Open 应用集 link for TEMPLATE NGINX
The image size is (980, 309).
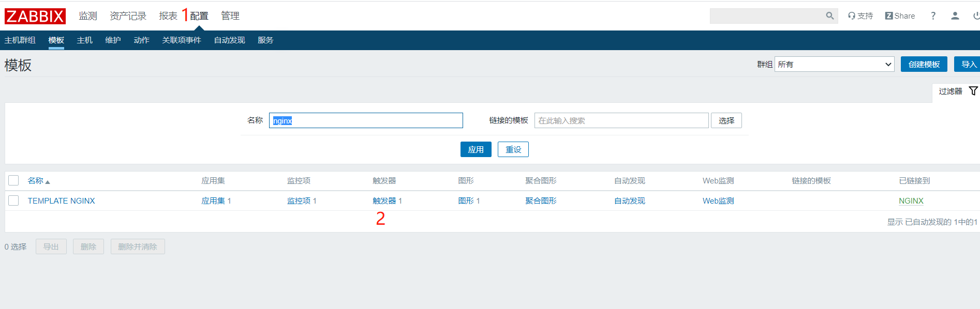pyautogui.click(x=213, y=200)
